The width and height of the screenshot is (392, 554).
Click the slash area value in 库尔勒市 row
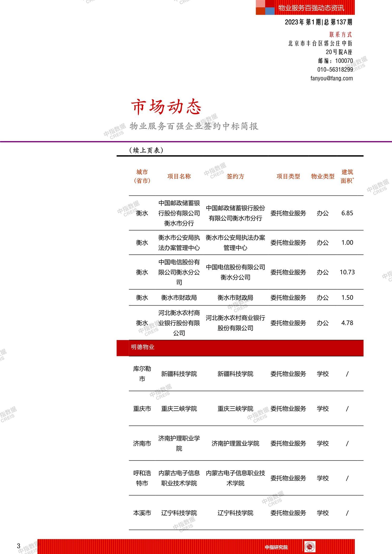(x=347, y=374)
